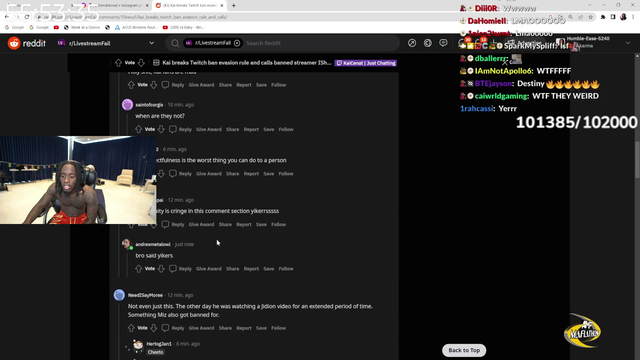The image size is (640, 360).
Task: Downvote the 'worst thing you can do' comment
Action: pyautogui.click(x=161, y=174)
